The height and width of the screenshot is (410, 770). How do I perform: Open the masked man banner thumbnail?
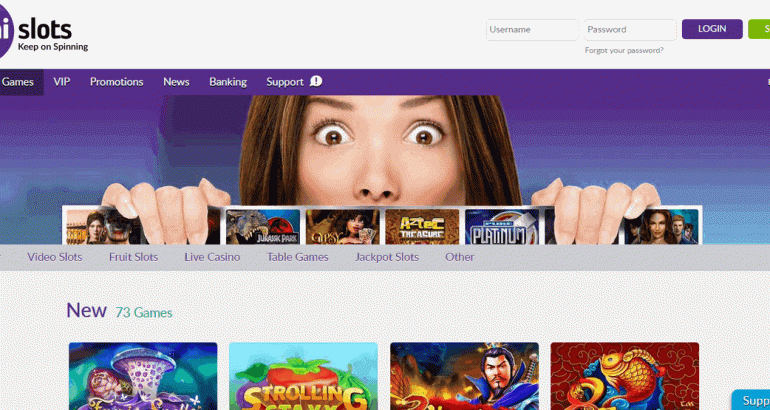103,227
